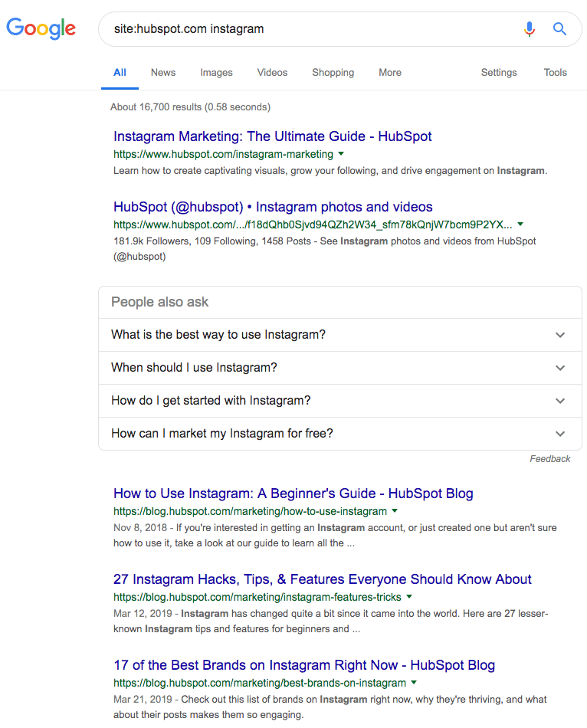Open How to Use Instagram Beginner's Guide
The width and height of the screenshot is (587, 728).
click(x=293, y=493)
